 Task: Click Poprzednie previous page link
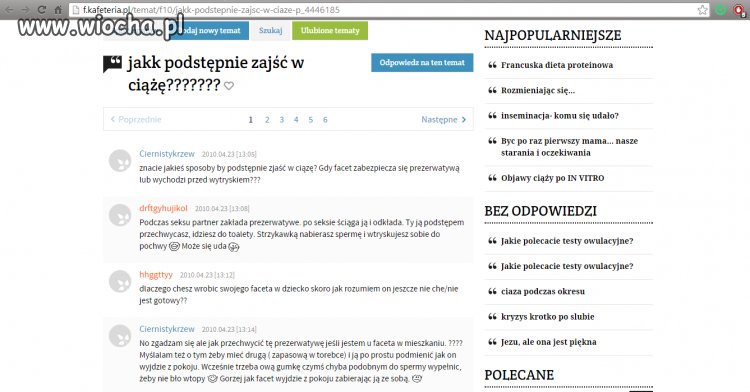(136, 120)
